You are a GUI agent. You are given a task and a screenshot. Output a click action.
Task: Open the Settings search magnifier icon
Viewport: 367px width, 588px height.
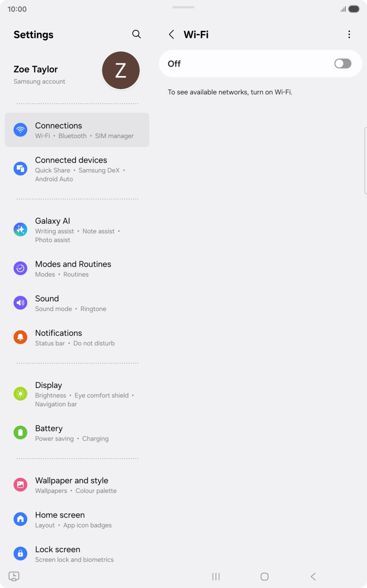click(136, 34)
